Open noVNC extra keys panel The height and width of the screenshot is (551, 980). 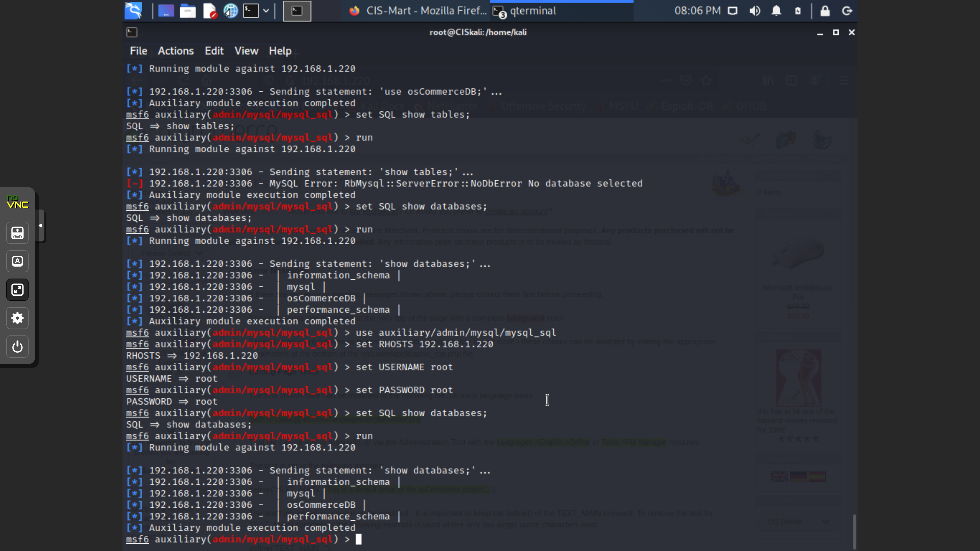pyautogui.click(x=18, y=261)
